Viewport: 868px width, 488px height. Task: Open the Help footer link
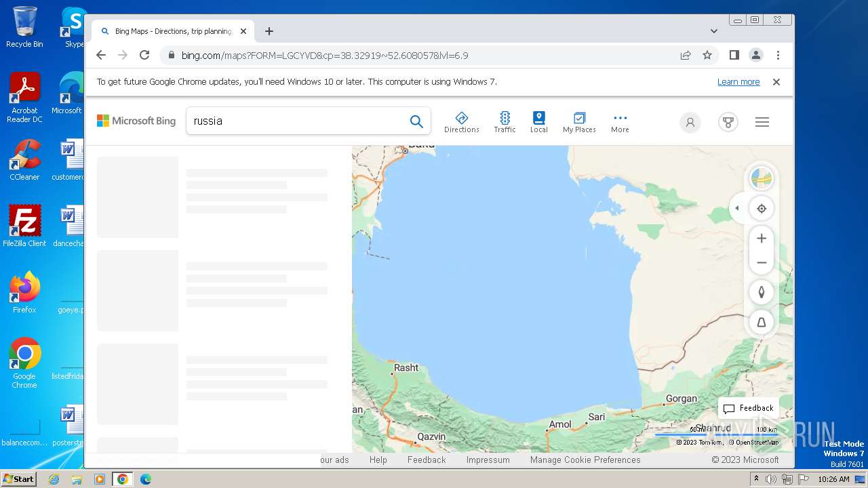click(378, 460)
